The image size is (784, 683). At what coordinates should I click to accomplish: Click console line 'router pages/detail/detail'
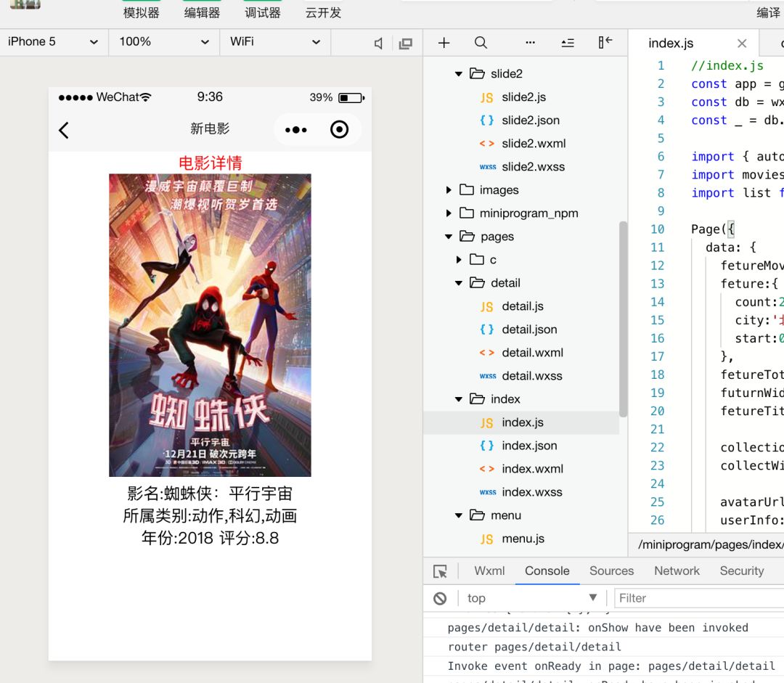pos(534,647)
